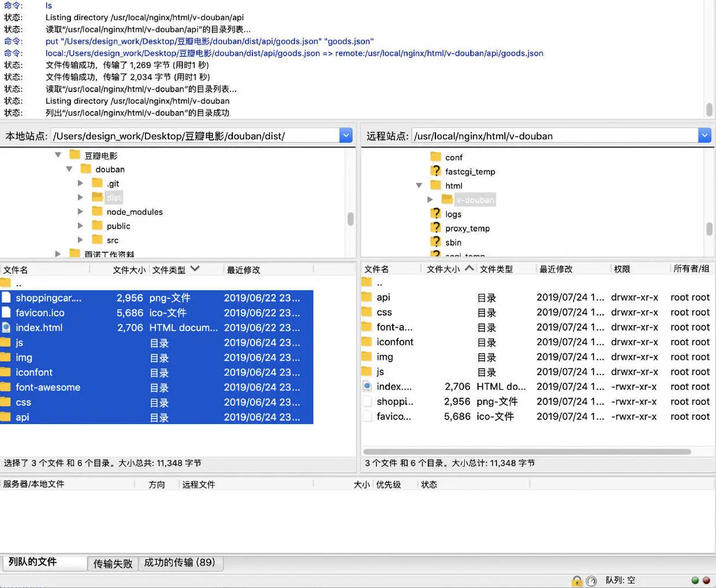Click the sbin unknown folder icon

436,242
